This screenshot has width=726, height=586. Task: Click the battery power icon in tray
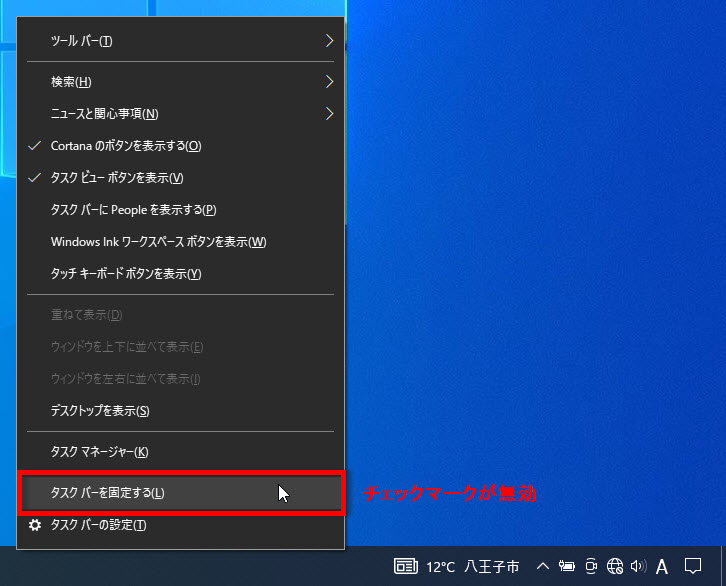click(567, 567)
